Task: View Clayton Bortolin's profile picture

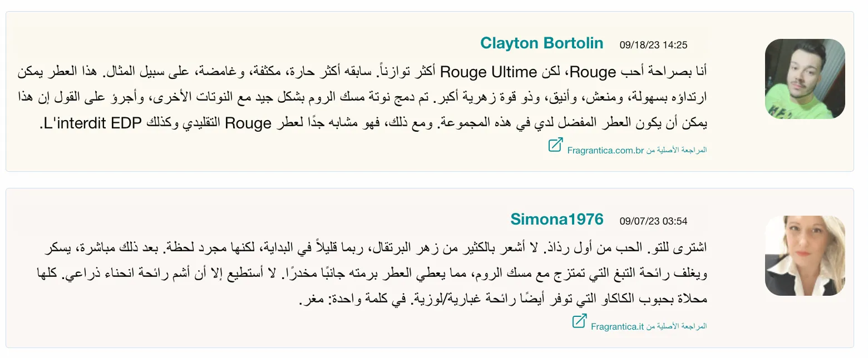Action: pyautogui.click(x=805, y=79)
